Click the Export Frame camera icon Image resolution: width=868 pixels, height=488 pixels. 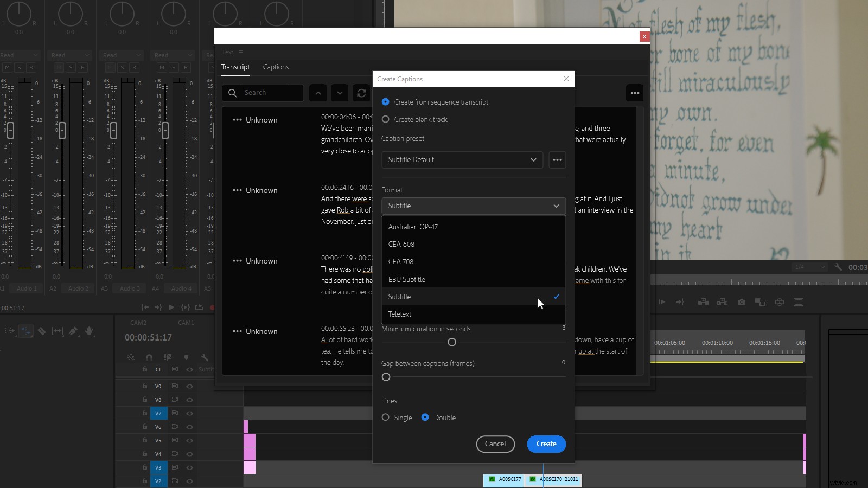pyautogui.click(x=742, y=302)
